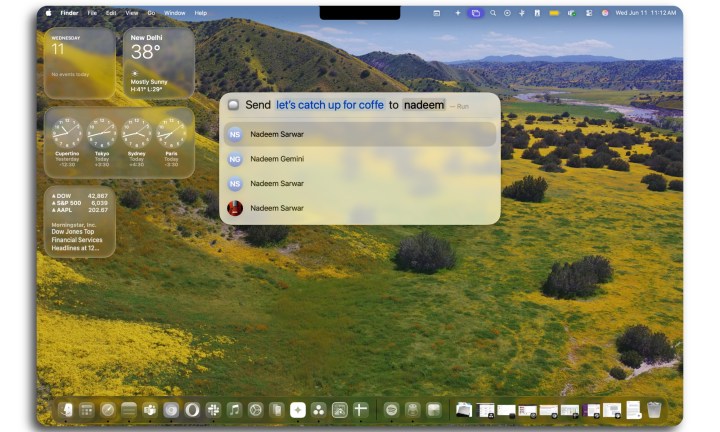Open the Wednesday 11 calendar widget

coord(80,63)
